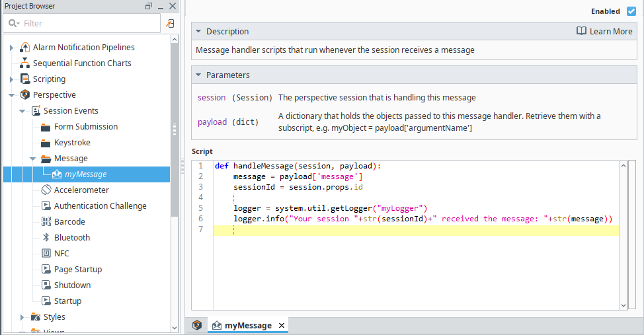The width and height of the screenshot is (644, 335).
Task: Click the Bluetooth icon
Action: tap(46, 238)
